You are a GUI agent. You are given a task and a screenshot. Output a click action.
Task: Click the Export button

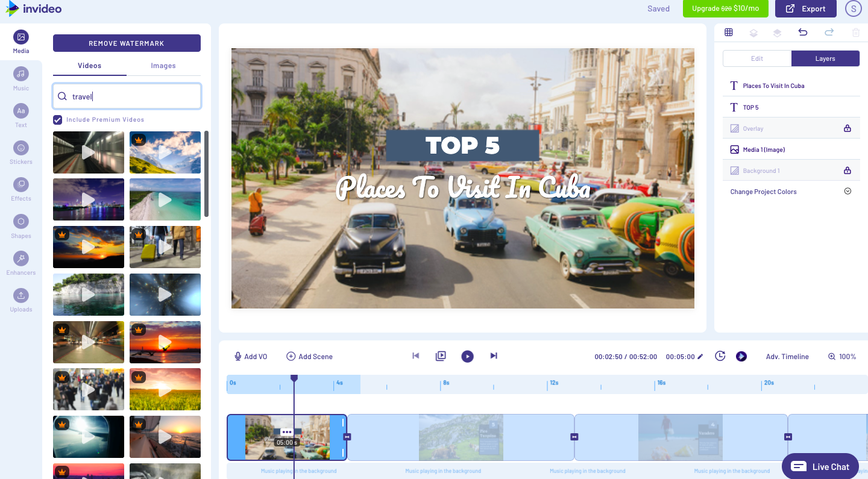coord(805,8)
